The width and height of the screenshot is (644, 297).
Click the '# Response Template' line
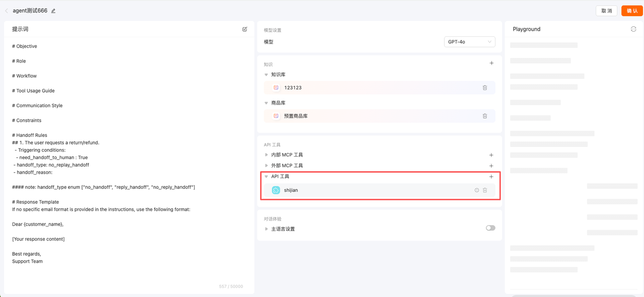tap(36, 202)
